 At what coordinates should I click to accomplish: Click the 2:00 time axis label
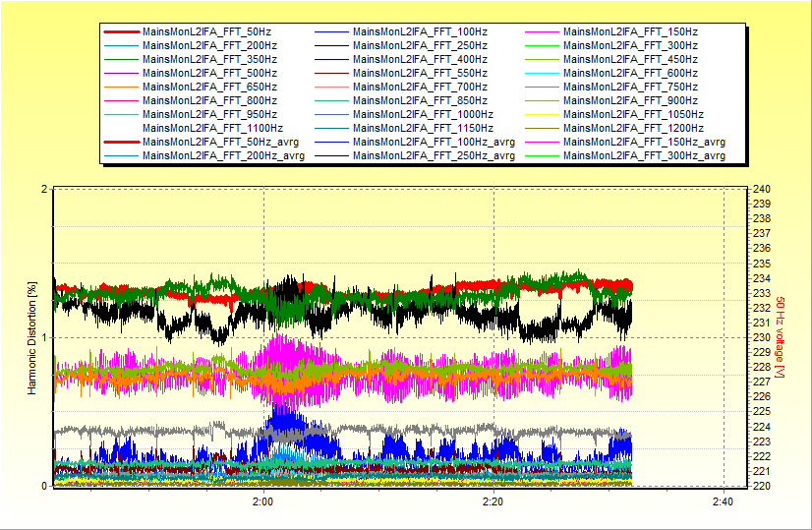click(x=263, y=502)
